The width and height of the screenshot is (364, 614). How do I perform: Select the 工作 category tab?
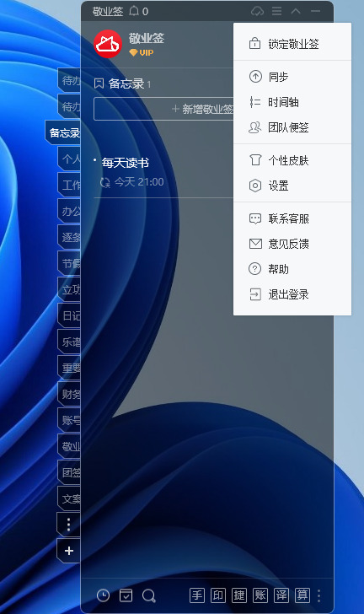click(69, 185)
